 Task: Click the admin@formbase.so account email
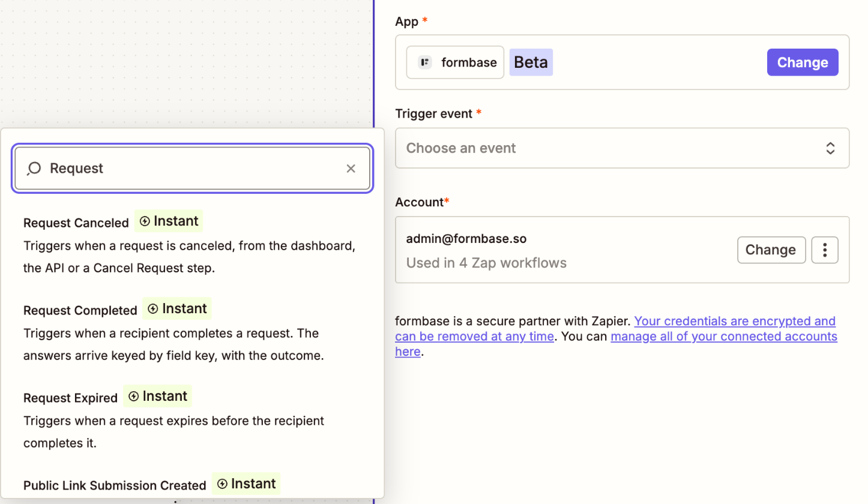pos(466,239)
